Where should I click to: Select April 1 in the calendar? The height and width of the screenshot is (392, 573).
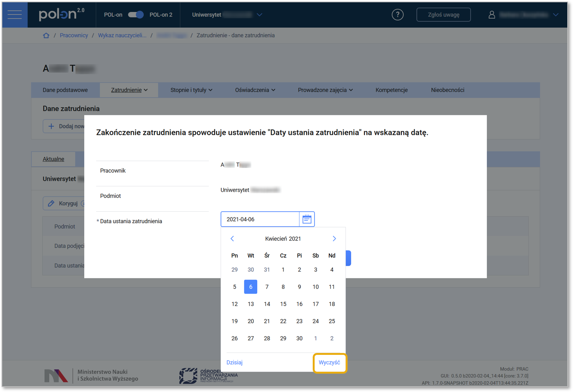[x=283, y=269]
